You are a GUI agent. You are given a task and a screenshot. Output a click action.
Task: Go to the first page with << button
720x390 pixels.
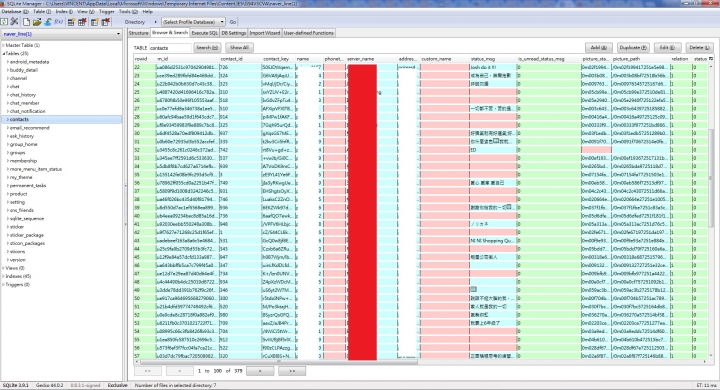coord(148,371)
